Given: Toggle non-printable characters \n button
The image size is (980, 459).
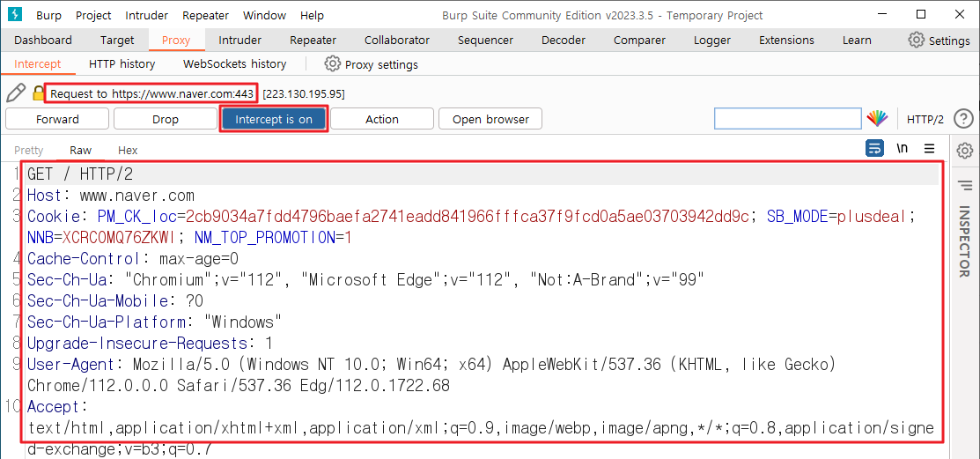Looking at the screenshot, I should click(x=903, y=149).
